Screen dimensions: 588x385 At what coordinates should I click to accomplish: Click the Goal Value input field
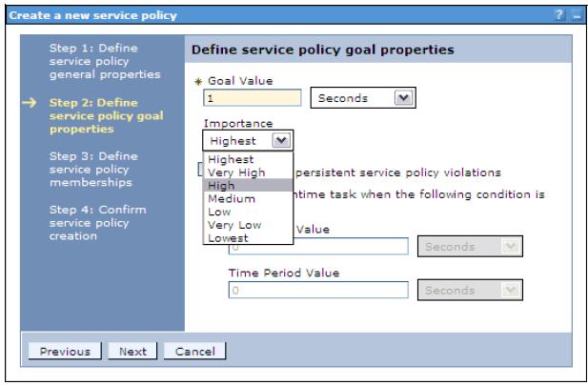pyautogui.click(x=252, y=98)
